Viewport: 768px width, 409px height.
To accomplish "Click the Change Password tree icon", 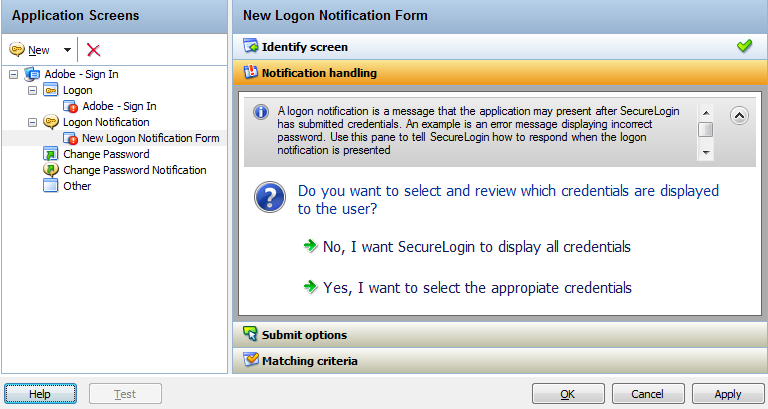I will [50, 154].
